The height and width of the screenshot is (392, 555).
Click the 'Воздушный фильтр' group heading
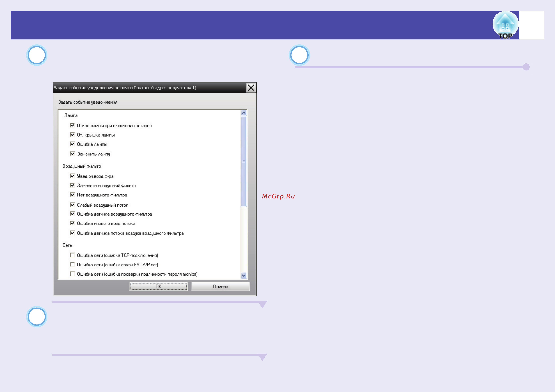coord(82,166)
